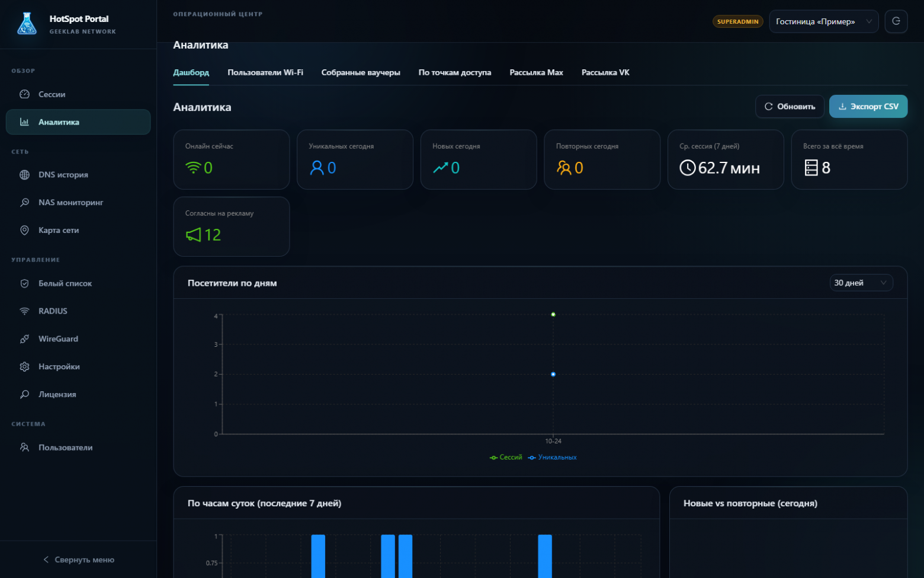Click the green wifi icon in Онлайн сейчас card
Image resolution: width=924 pixels, height=578 pixels.
(x=193, y=168)
